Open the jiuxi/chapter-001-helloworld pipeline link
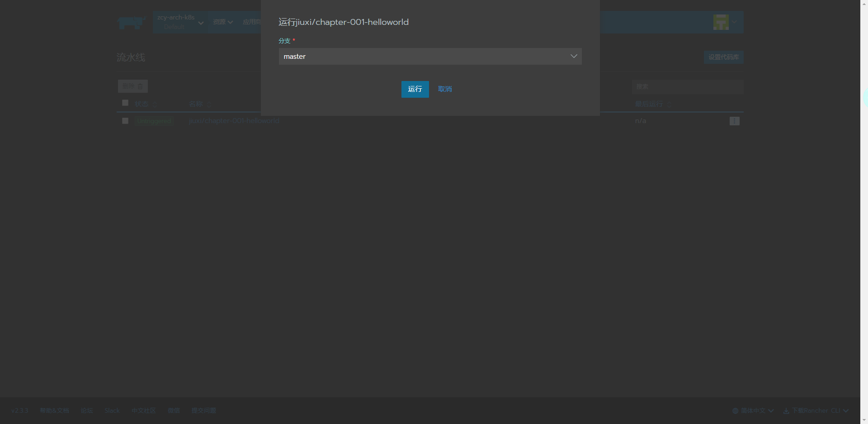 click(x=234, y=121)
